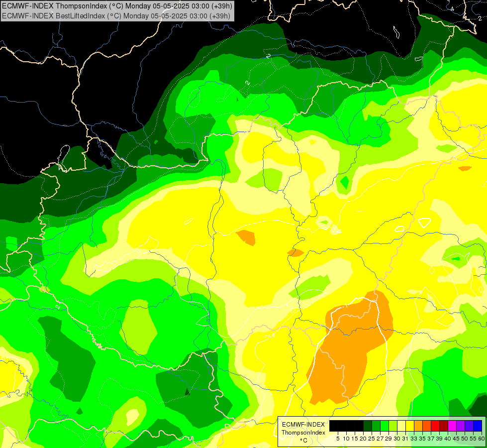Click the legend tick value 40
The image size is (487, 448).
pos(448,439)
